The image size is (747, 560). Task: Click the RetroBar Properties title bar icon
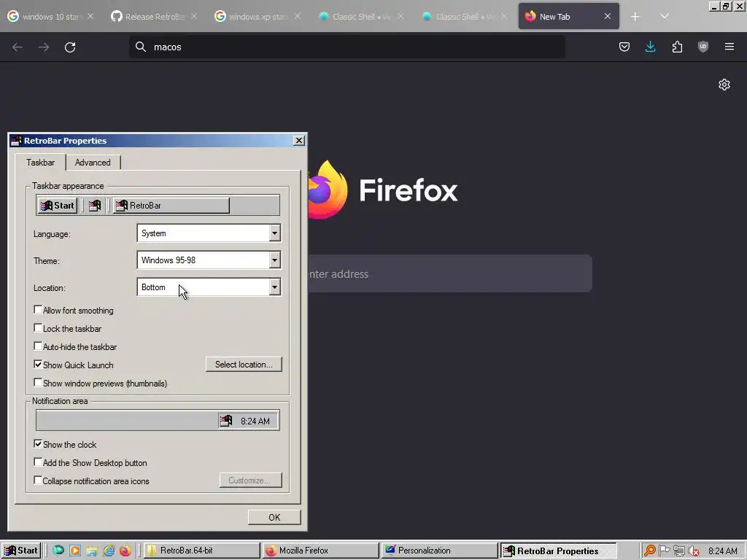coord(16,141)
